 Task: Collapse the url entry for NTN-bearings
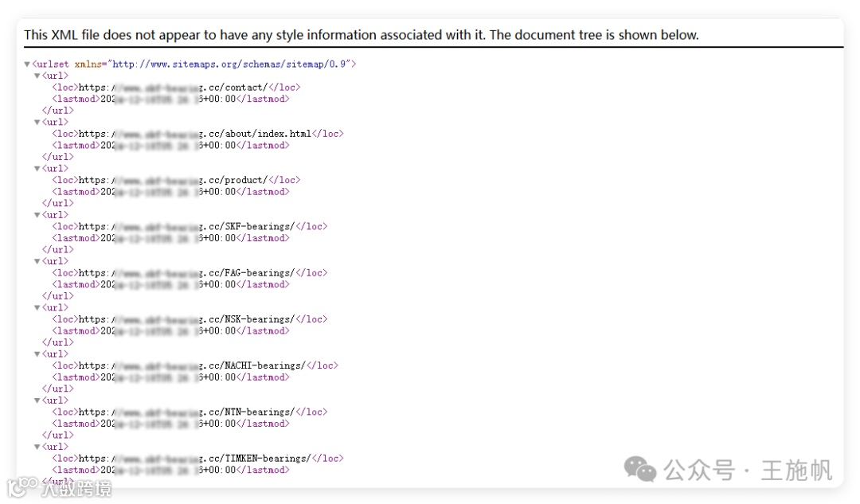coord(37,400)
